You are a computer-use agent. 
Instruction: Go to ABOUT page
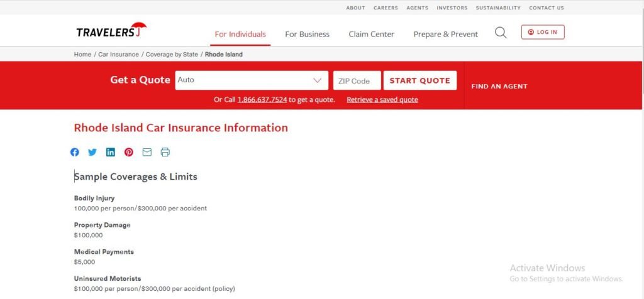pos(355,8)
